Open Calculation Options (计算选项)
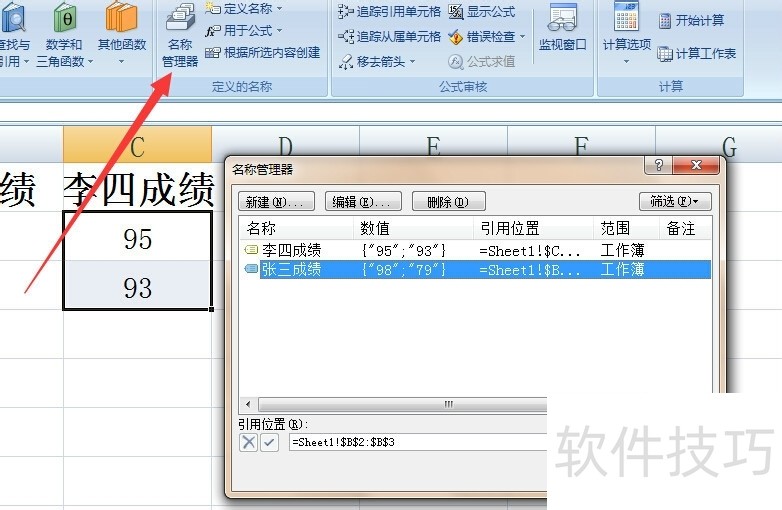 pos(626,34)
